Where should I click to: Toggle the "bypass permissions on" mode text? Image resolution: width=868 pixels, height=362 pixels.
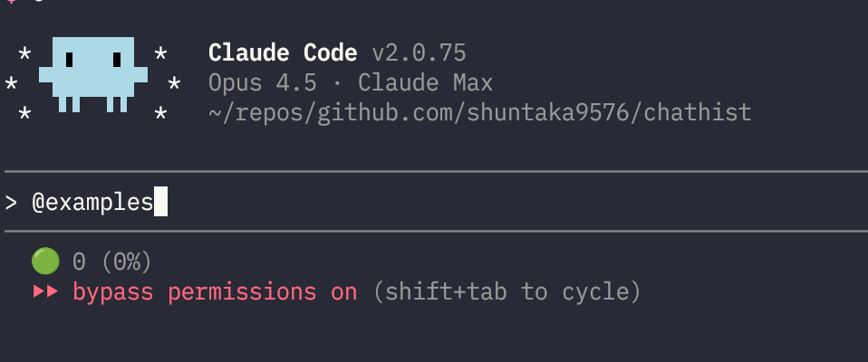coord(216,292)
